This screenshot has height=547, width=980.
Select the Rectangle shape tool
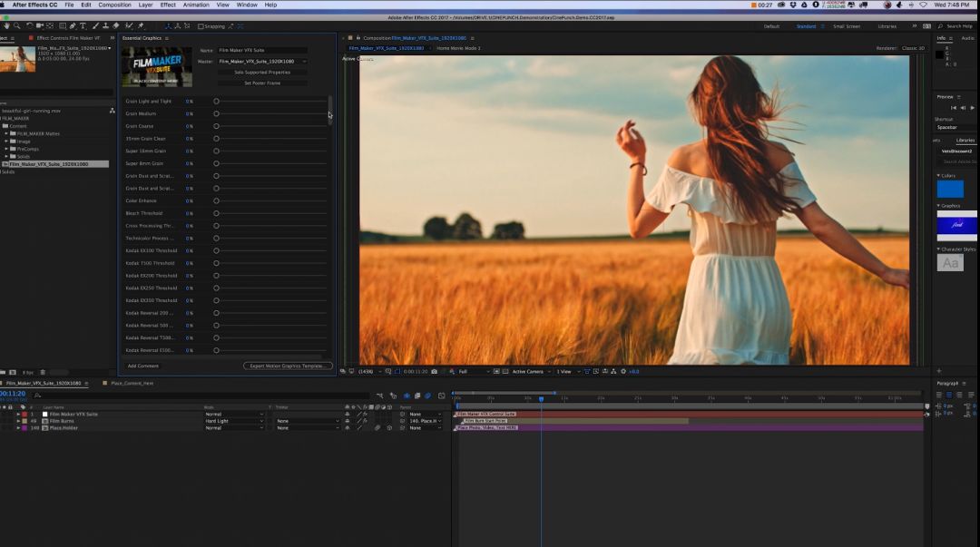point(63,26)
